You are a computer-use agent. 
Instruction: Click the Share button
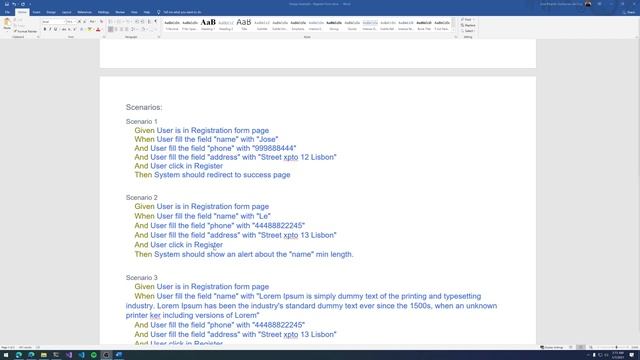(630, 12)
